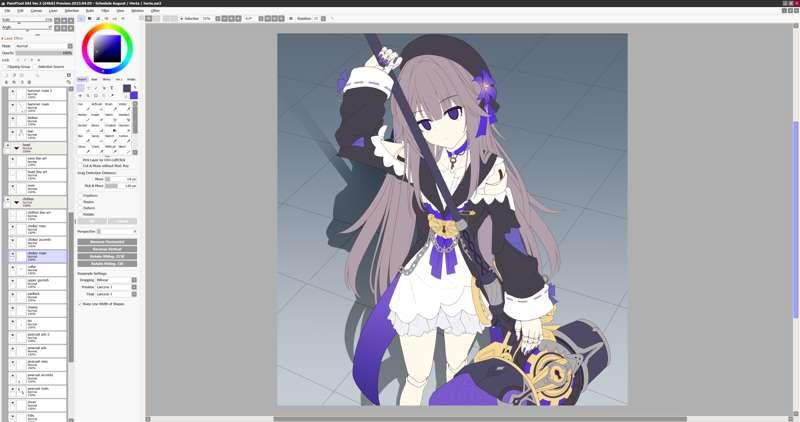The height and width of the screenshot is (422, 800).
Task: Toggle the color wheel panel icon
Action: [x=81, y=18]
